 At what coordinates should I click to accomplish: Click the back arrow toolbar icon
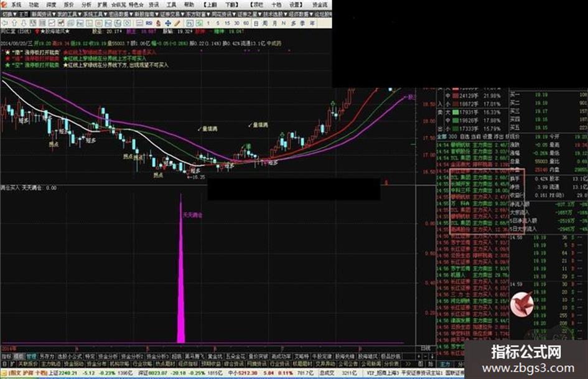(5, 23)
